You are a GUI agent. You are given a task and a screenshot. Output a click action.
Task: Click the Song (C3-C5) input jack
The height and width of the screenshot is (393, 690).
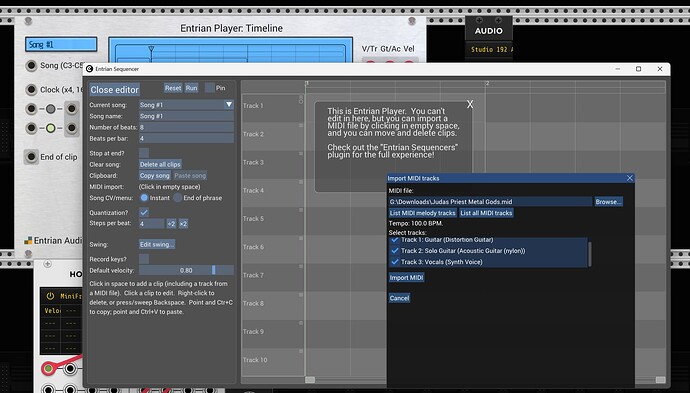[31, 66]
